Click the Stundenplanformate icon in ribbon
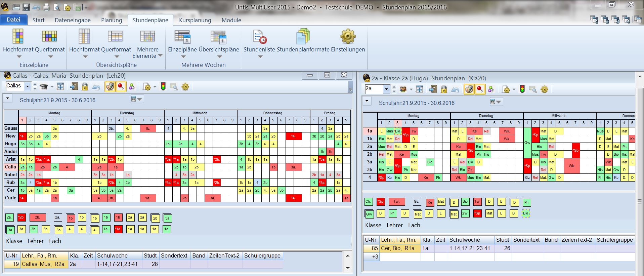 [303, 37]
